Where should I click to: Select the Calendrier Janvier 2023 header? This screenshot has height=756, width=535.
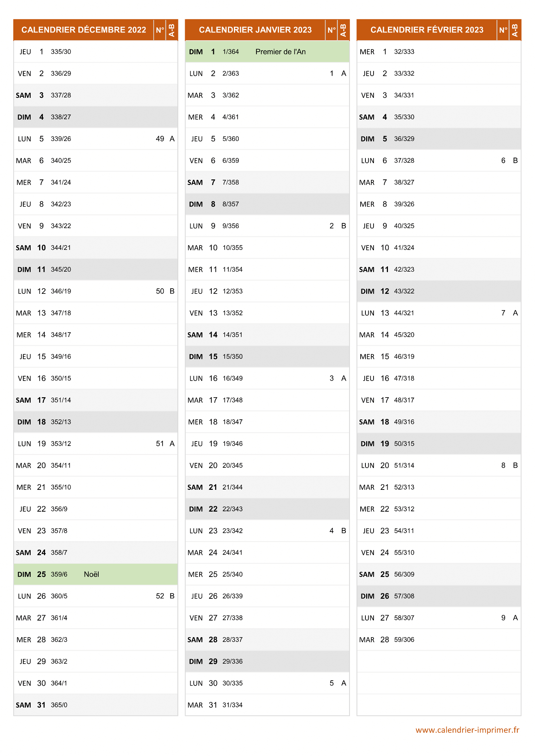pos(255,30)
